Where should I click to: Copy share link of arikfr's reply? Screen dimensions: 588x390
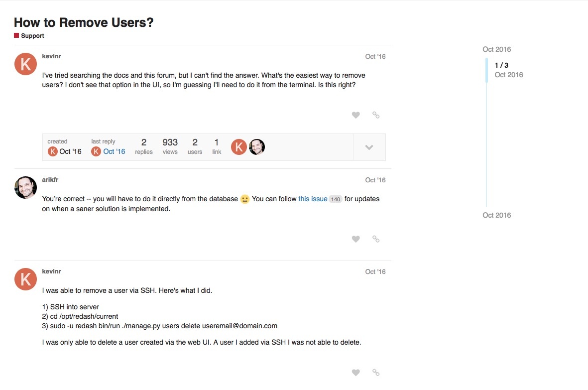(376, 239)
